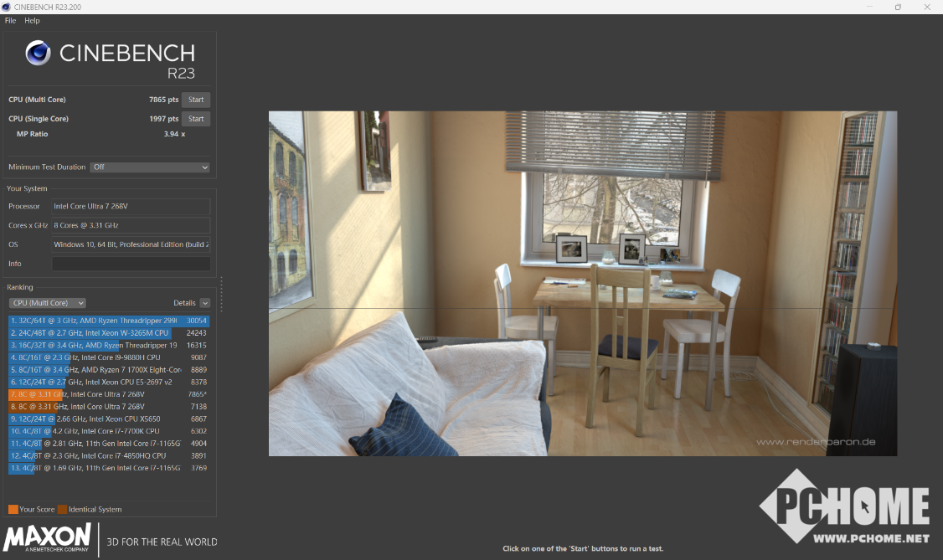
Task: Start the CPU Single Core test
Action: (x=195, y=119)
